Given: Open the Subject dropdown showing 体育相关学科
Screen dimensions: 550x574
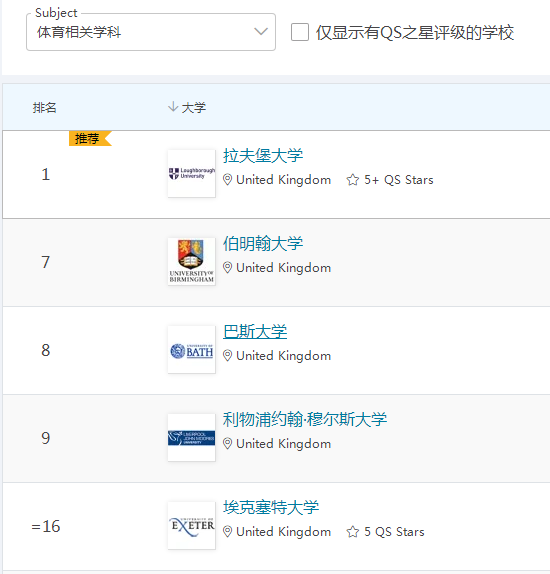Looking at the screenshot, I should (x=151, y=32).
